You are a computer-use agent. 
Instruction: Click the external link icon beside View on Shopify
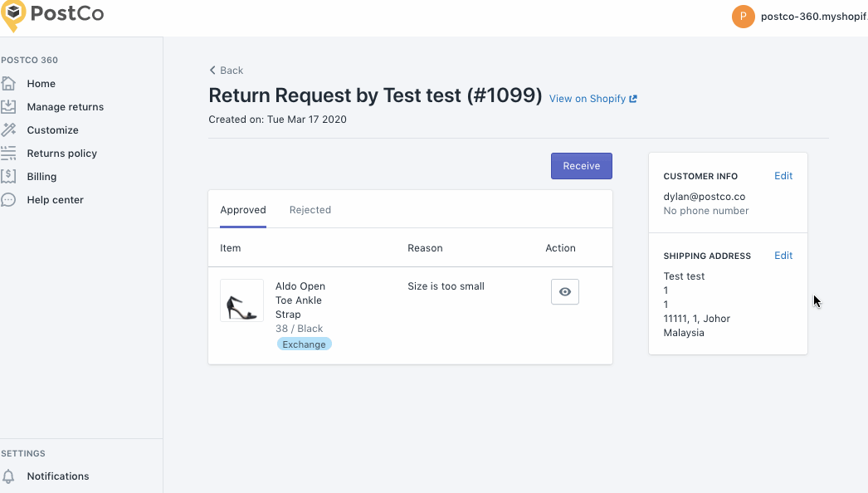633,99
